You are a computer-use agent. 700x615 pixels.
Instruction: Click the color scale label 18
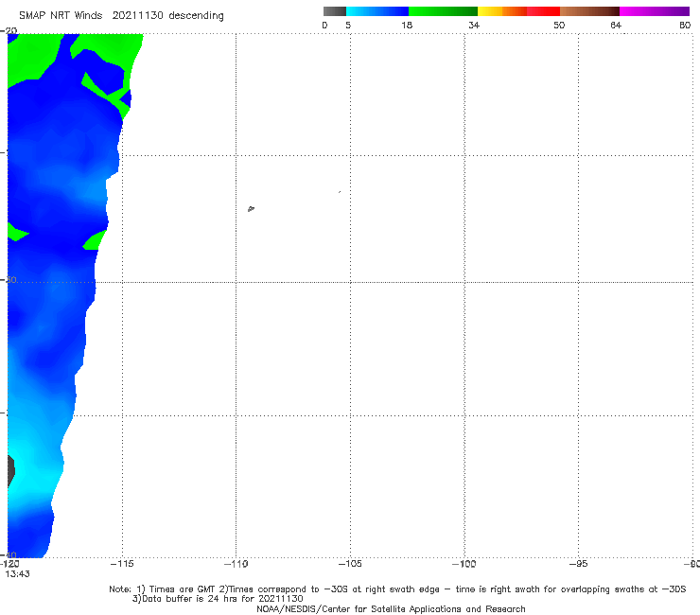click(x=407, y=26)
